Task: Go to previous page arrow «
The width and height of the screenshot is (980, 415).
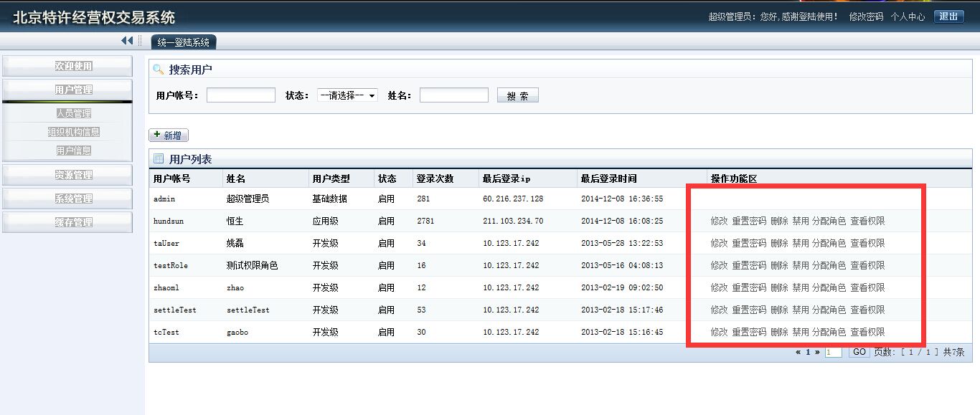Action: point(798,352)
